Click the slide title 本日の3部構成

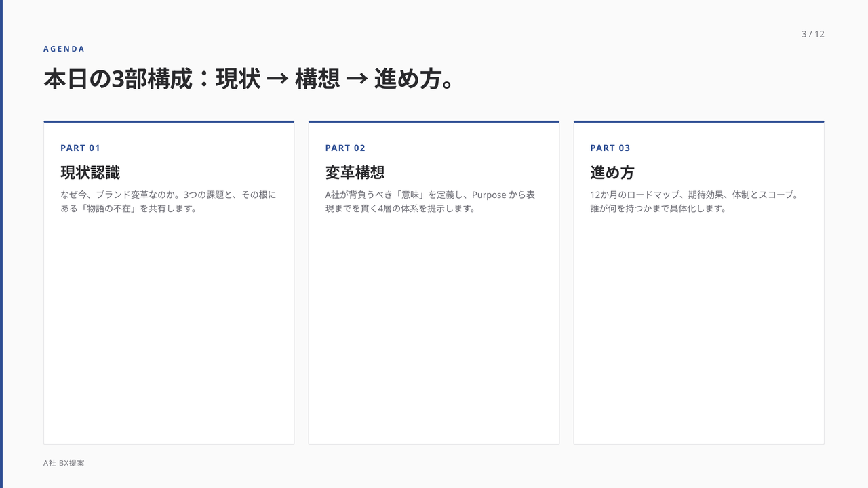[249, 79]
